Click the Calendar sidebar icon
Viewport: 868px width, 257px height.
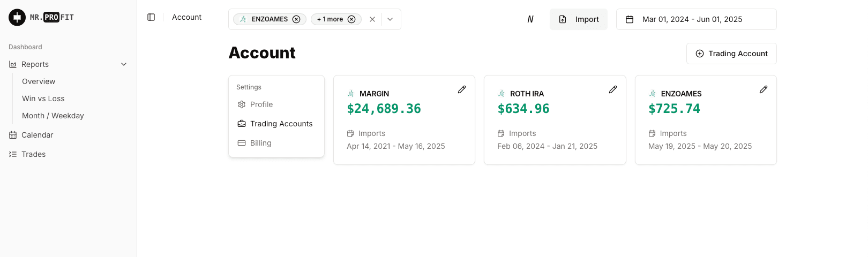pyautogui.click(x=13, y=135)
